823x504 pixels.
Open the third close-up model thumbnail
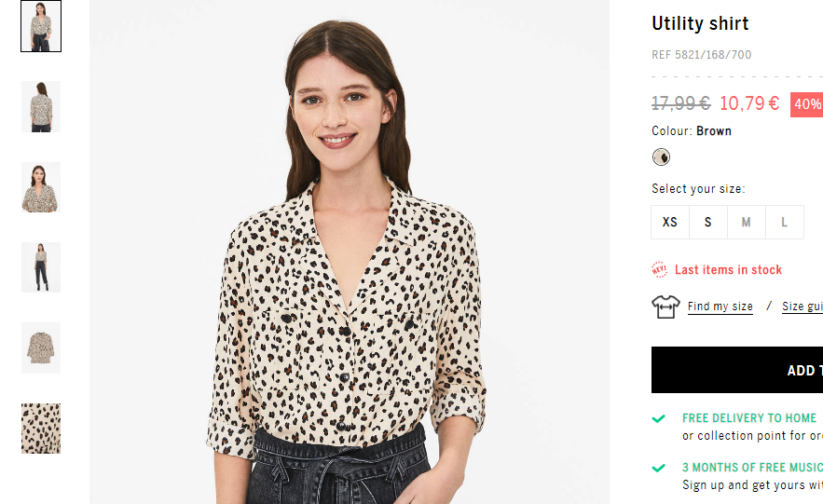[x=41, y=187]
